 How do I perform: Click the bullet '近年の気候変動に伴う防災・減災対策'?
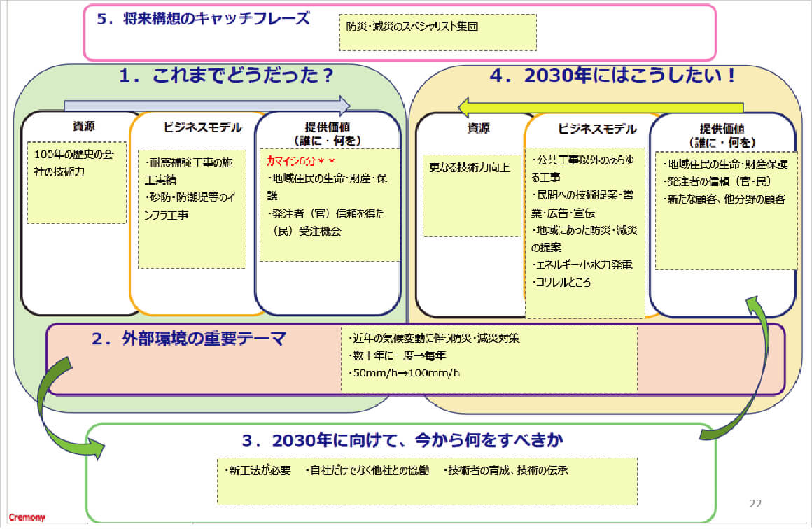tap(434, 338)
